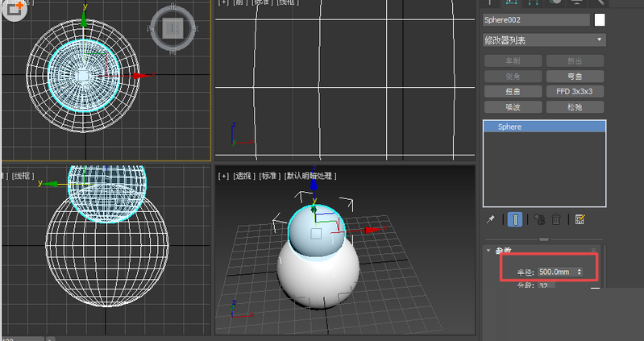Open the 透视 perspective viewport label menu
This screenshot has height=341, width=644.
tap(243, 176)
